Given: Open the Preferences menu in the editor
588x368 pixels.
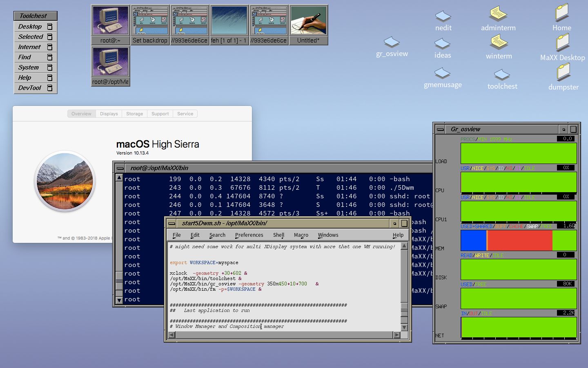Looking at the screenshot, I should coord(249,235).
